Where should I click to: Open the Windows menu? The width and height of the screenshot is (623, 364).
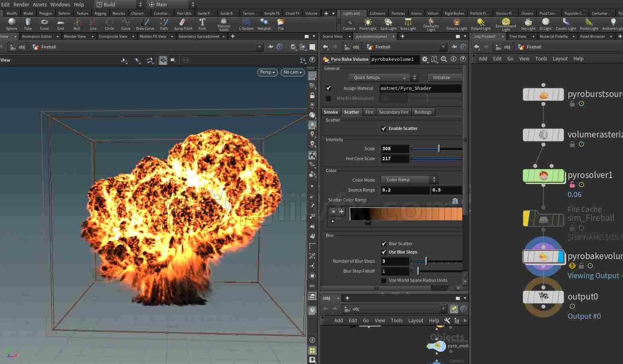(60, 4)
